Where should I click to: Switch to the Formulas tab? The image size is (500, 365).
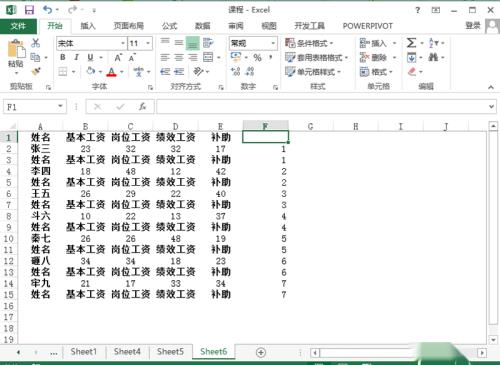point(169,26)
